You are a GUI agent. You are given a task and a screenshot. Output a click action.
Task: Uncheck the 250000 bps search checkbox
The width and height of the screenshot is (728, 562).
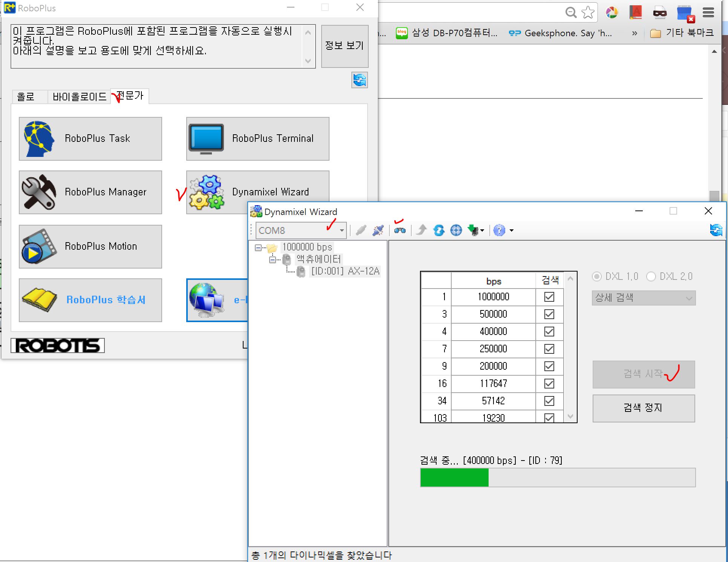549,349
